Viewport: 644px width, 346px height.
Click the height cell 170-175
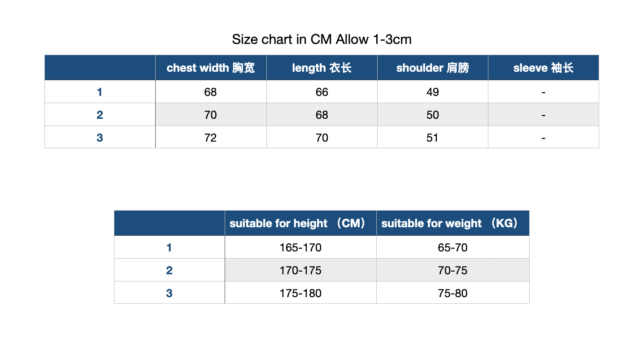pyautogui.click(x=300, y=270)
